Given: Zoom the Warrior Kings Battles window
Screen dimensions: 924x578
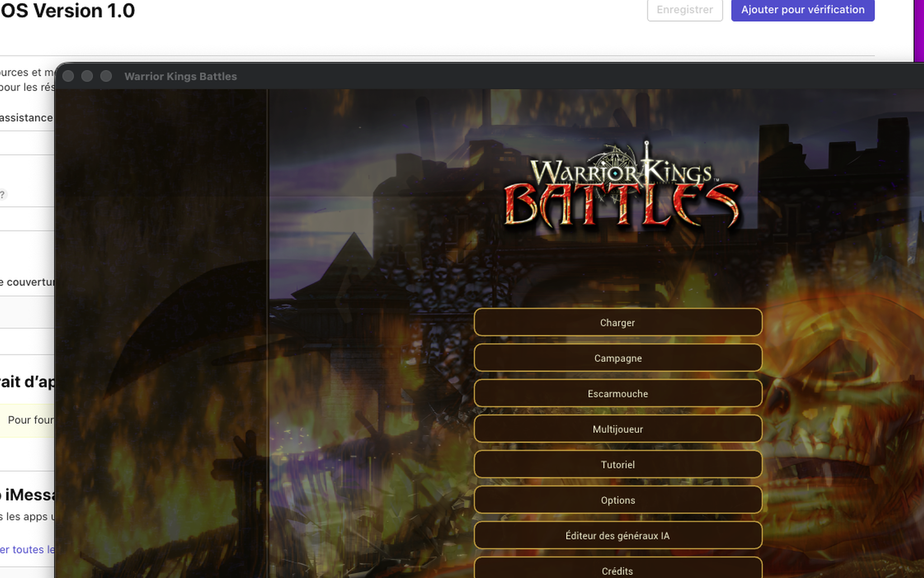Looking at the screenshot, I should [106, 76].
